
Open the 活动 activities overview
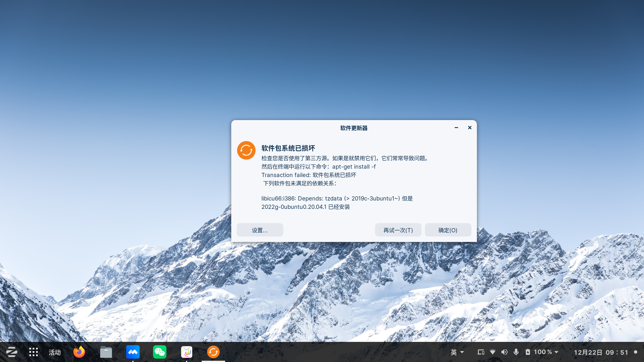55,352
